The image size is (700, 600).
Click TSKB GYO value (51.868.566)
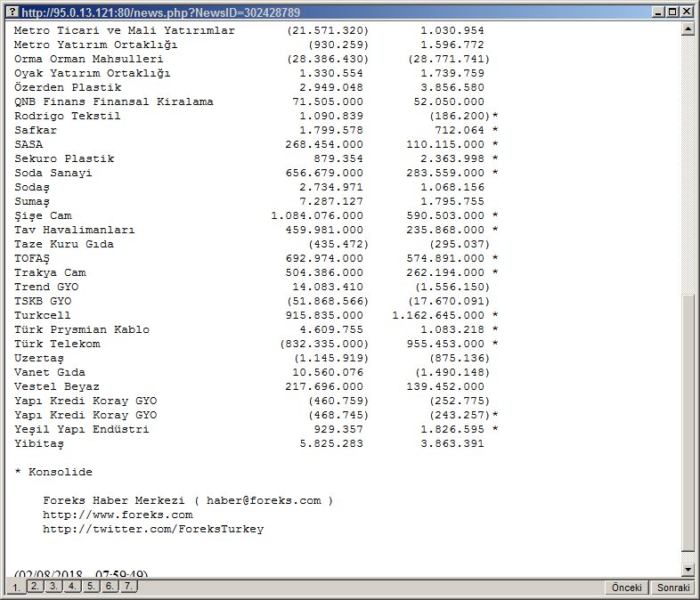328,301
